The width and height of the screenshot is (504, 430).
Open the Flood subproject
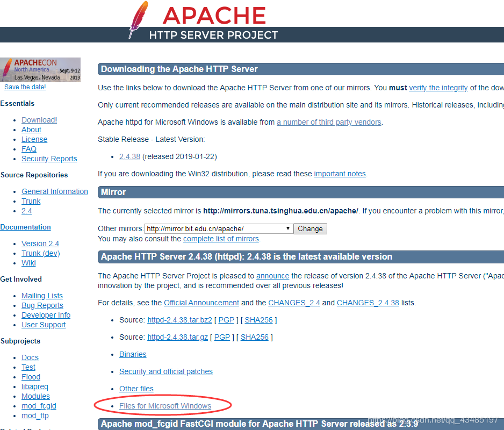click(x=31, y=377)
